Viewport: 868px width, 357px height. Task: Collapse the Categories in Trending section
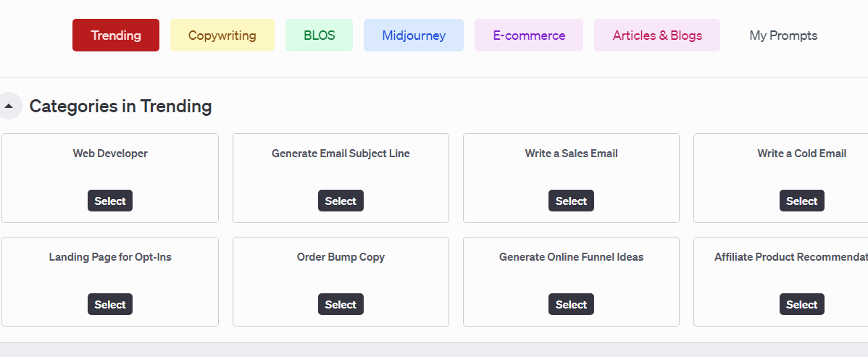point(9,106)
